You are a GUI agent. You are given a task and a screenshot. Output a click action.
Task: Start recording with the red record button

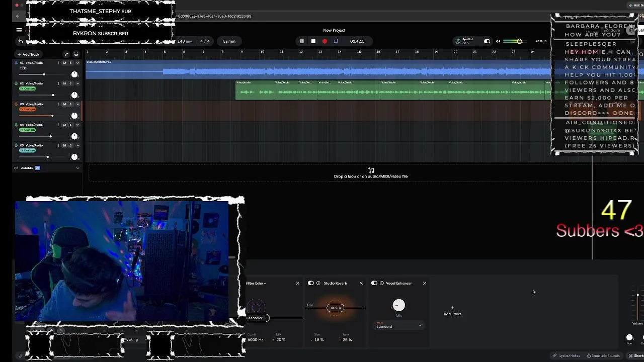pyautogui.click(x=325, y=41)
